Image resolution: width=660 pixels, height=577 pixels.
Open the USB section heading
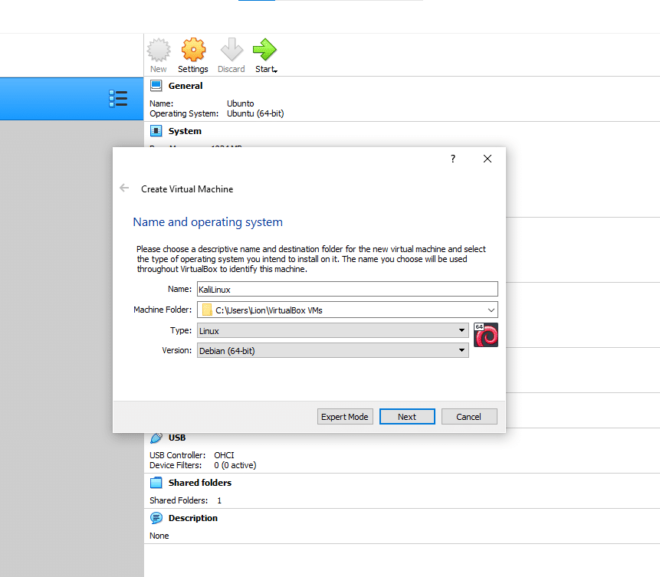pos(177,438)
